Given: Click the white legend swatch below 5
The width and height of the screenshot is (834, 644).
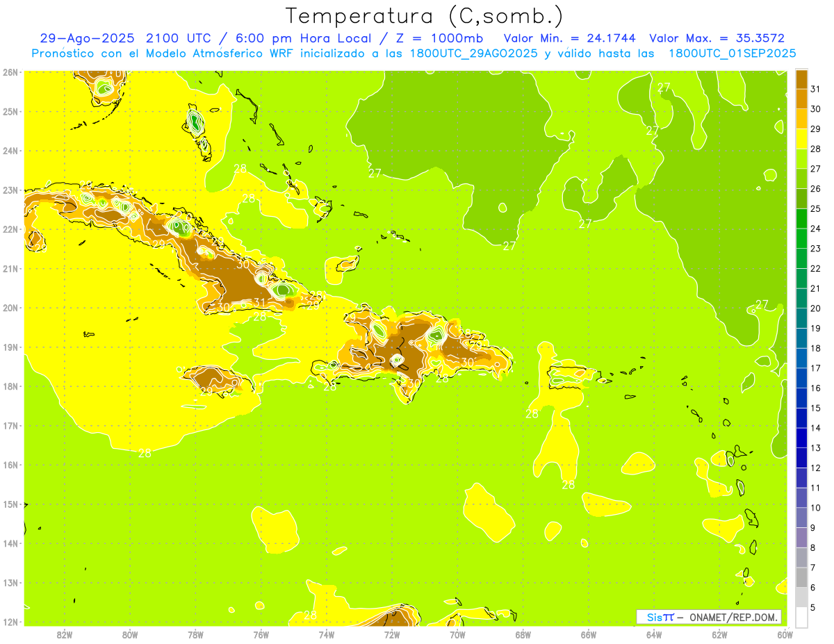Looking at the screenshot, I should tap(801, 617).
